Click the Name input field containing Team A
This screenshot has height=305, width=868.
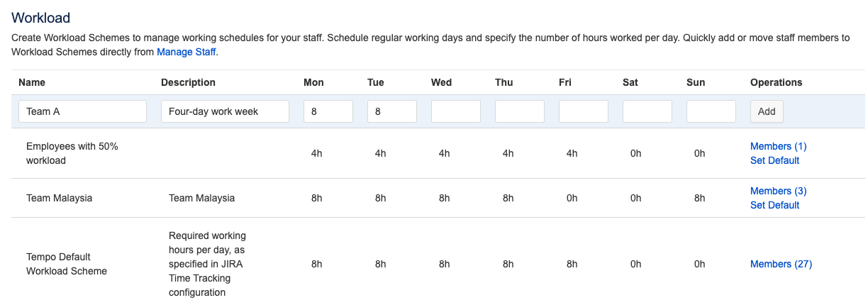pyautogui.click(x=87, y=111)
